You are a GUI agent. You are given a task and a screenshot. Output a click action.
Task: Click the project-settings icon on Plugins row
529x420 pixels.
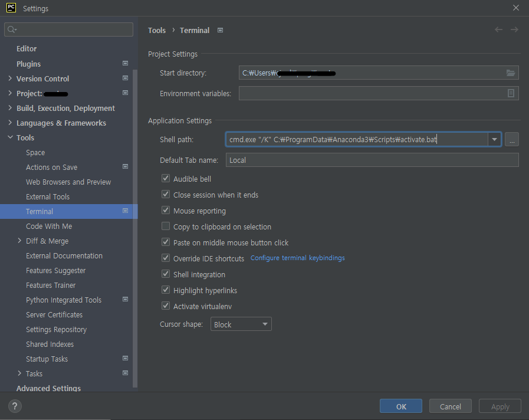[x=125, y=64]
